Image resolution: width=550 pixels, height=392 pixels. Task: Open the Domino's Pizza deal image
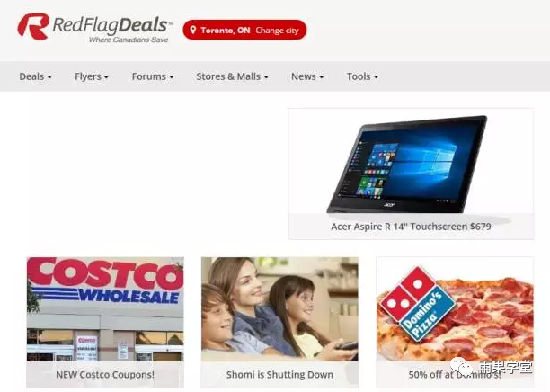(455, 309)
